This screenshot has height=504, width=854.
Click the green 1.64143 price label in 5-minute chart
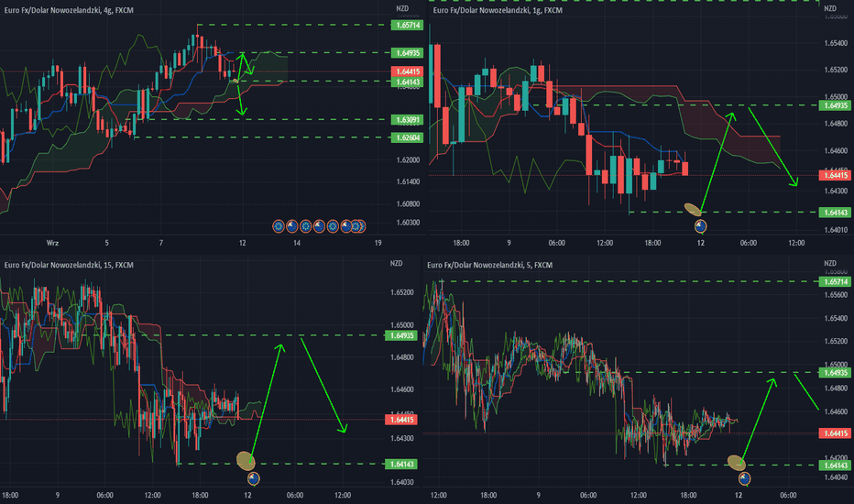(836, 466)
